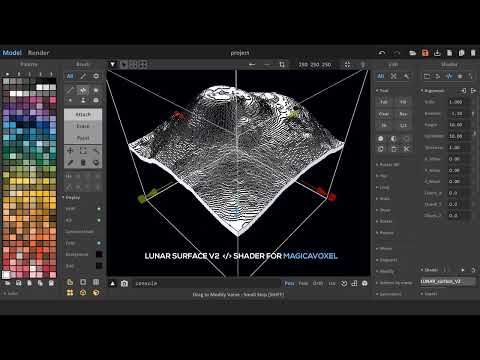The width and height of the screenshot is (480, 360).
Task: Select the Line brush mode icon
Action: tap(70, 90)
